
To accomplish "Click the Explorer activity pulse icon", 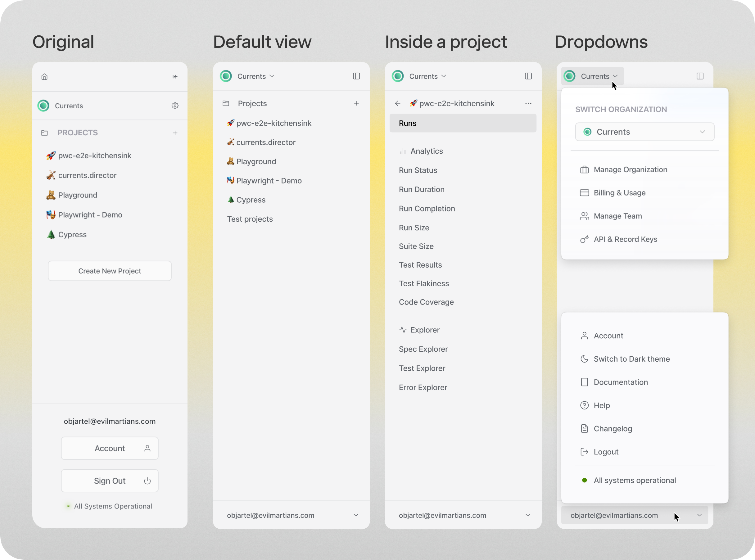I will 403,330.
